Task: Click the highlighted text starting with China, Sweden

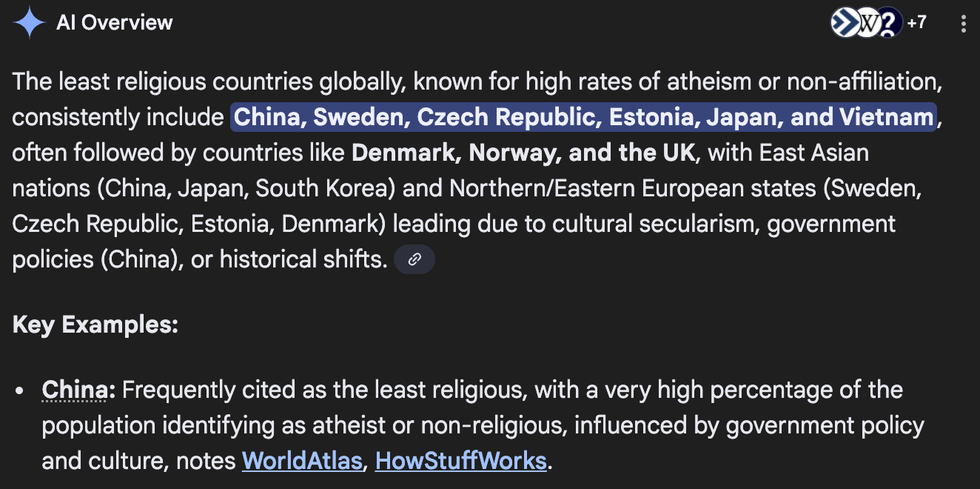Action: point(583,117)
